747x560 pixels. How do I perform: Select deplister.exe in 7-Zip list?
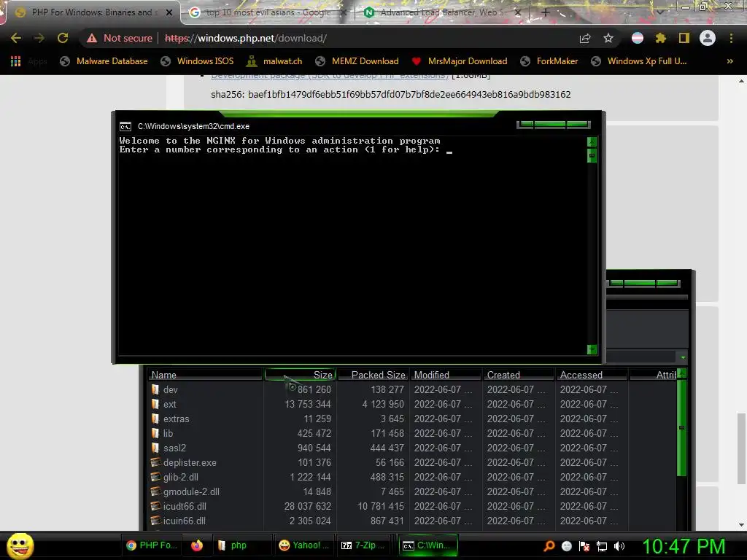(190, 462)
